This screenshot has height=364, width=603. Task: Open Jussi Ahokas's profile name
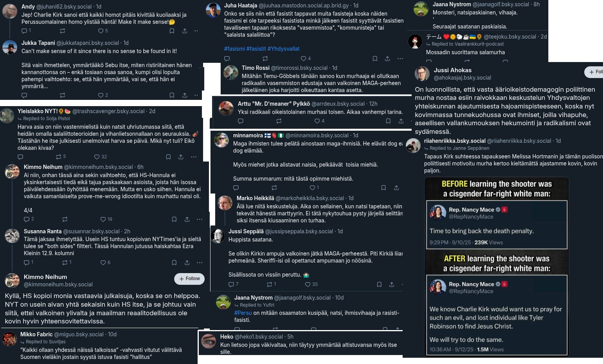pyautogui.click(x=453, y=70)
